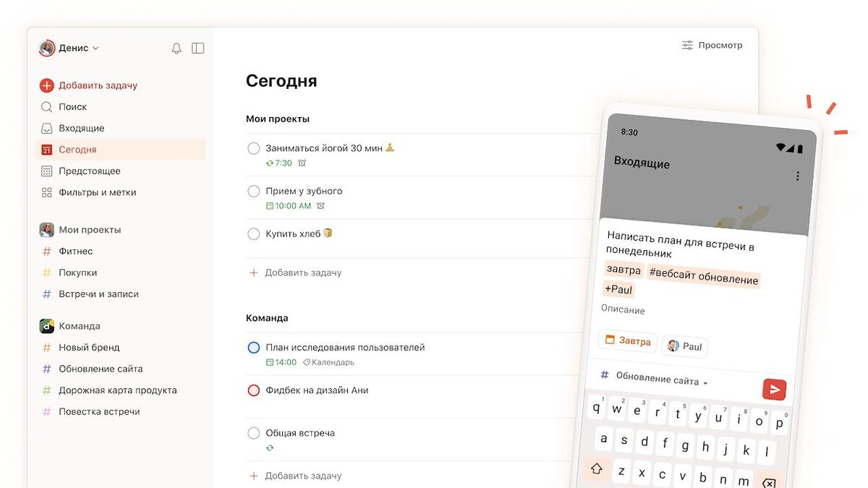Click Денис profile avatar

[47, 48]
